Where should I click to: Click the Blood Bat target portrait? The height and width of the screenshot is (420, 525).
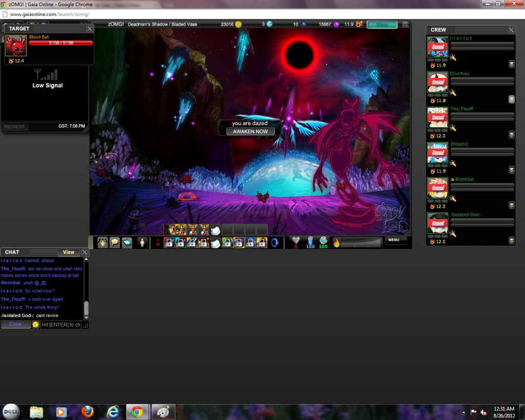[16, 46]
